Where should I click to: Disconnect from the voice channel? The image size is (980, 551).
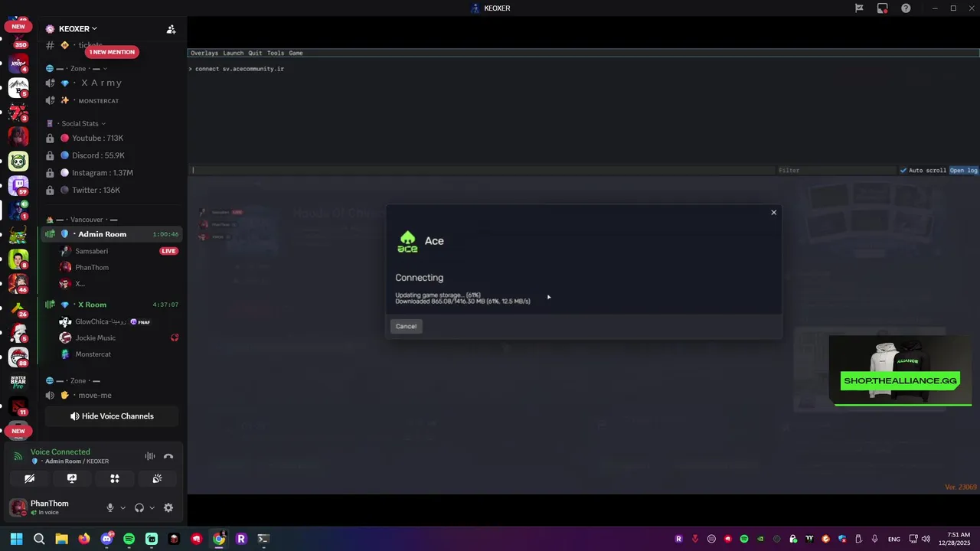(168, 456)
